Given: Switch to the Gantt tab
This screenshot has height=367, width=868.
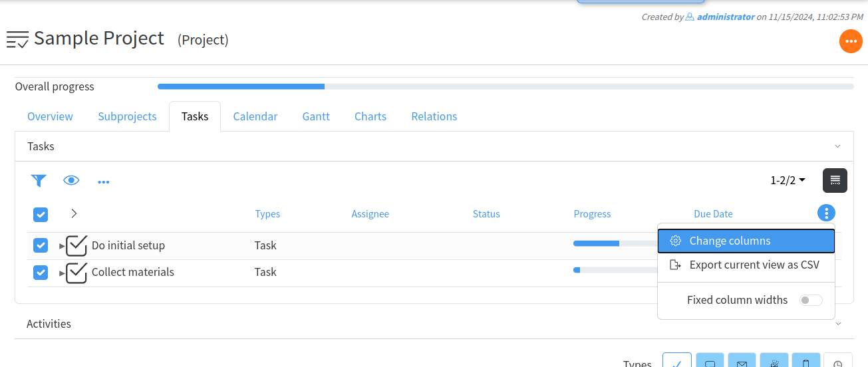Looking at the screenshot, I should [316, 116].
